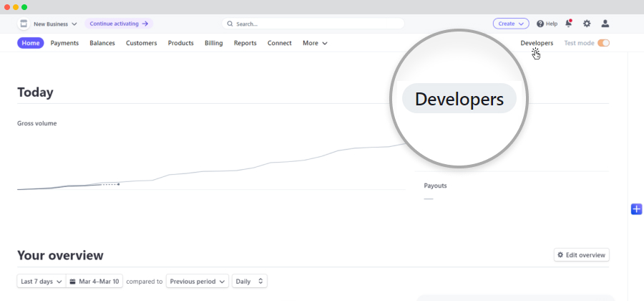Screen dimensions: 644x301
Task: Open the Payments tab
Action: tap(64, 43)
